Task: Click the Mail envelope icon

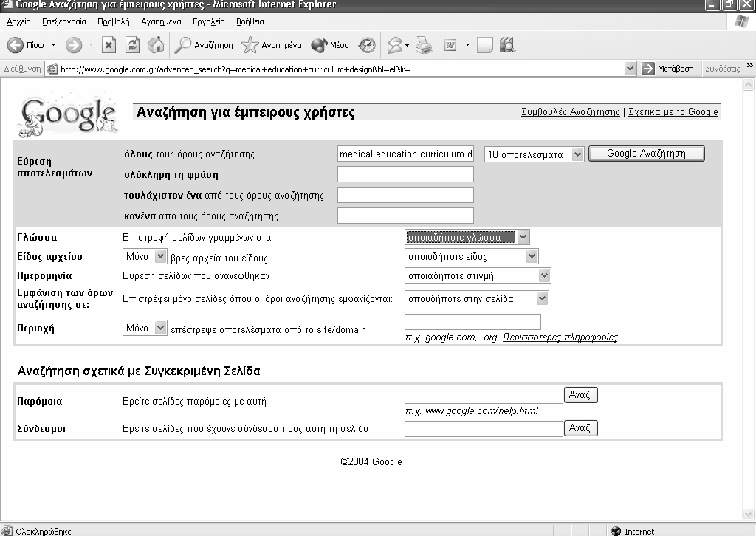Action: tap(394, 45)
